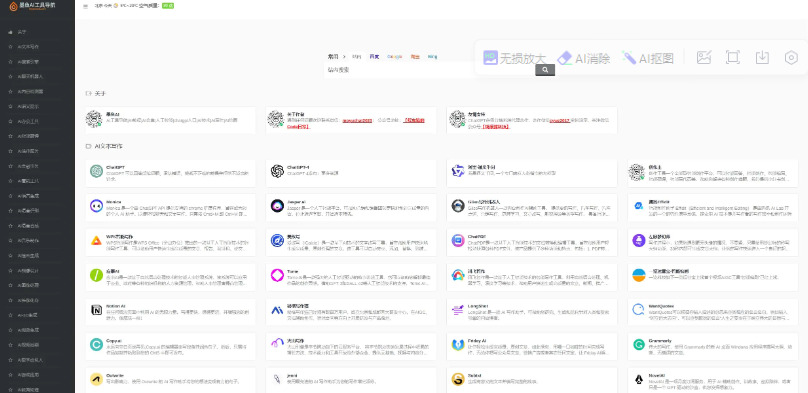
Task: Open the Monica card title
Action: (x=113, y=202)
